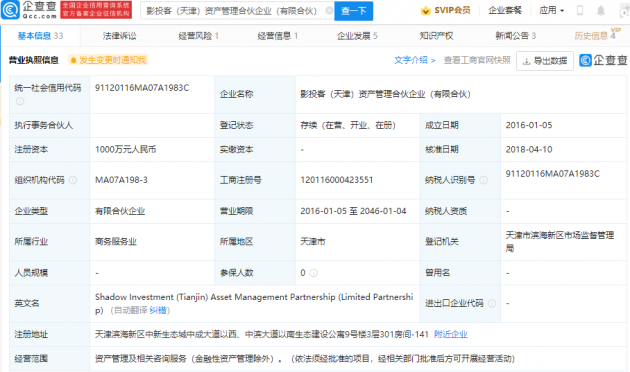This screenshot has width=630, height=372.
Task: Click info icon beside 纳税人识别号
Action: pos(484,180)
